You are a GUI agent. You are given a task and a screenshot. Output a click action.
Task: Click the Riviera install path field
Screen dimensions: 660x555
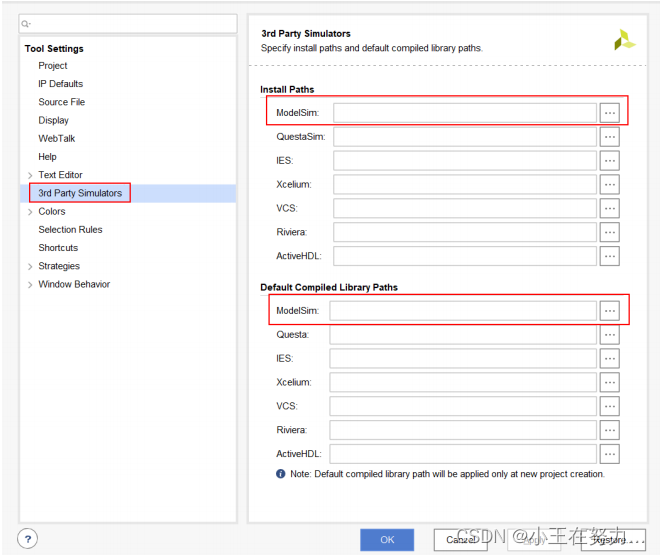click(x=465, y=232)
